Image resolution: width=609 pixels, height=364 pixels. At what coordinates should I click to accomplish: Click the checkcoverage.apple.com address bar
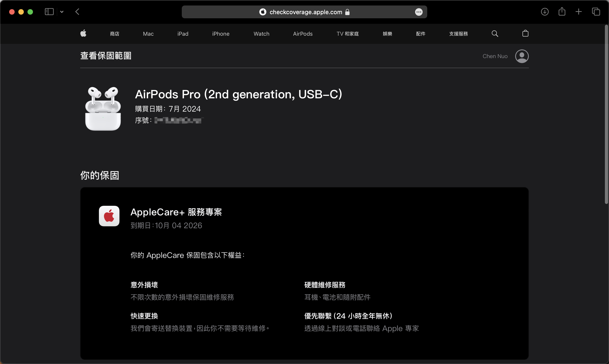pyautogui.click(x=304, y=12)
